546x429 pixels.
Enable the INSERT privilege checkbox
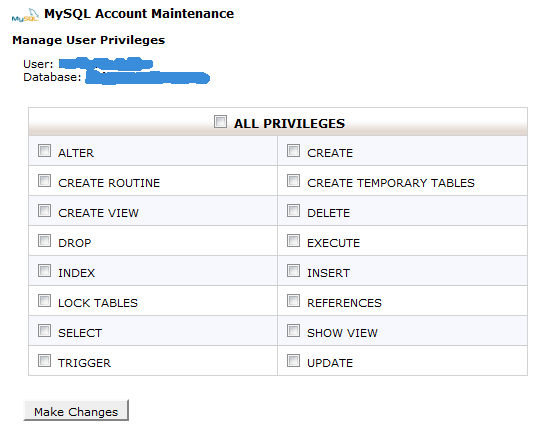point(293,271)
